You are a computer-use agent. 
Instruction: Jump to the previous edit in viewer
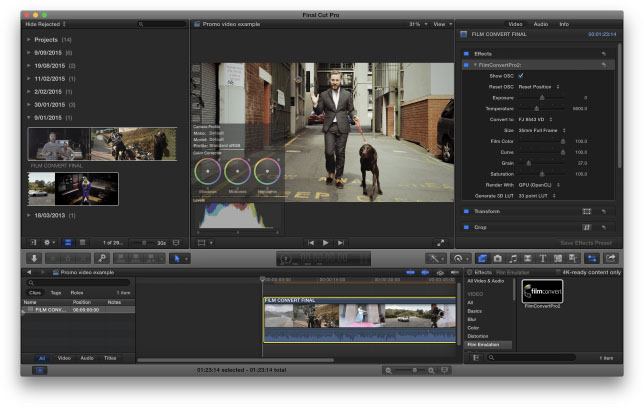pos(311,243)
